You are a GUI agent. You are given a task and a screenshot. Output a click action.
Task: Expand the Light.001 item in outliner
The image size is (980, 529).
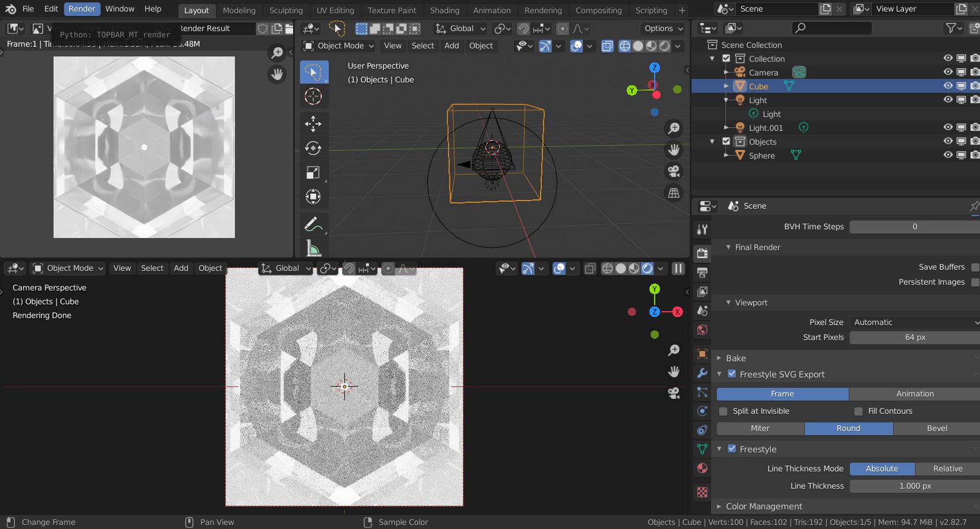coord(726,127)
